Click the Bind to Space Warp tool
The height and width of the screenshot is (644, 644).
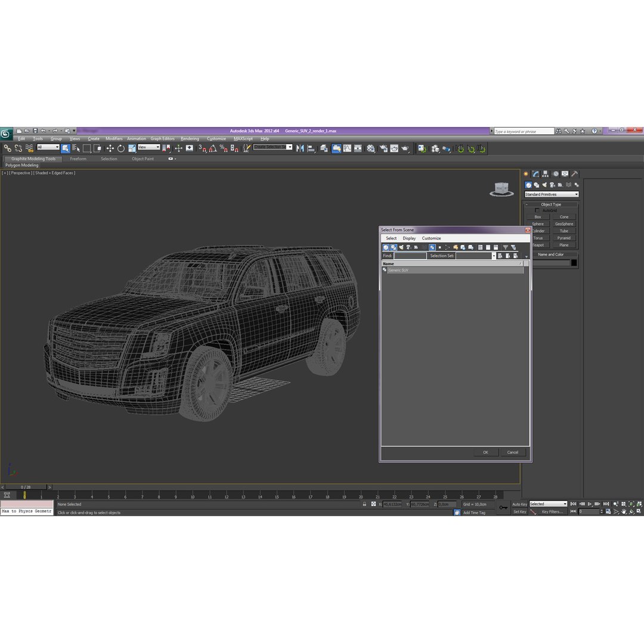(x=29, y=148)
